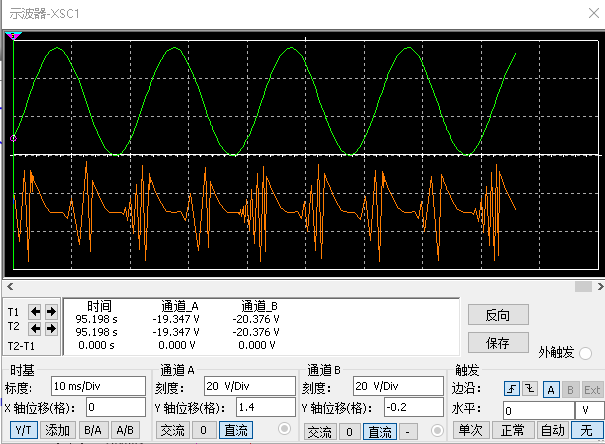605x444 pixels.
Task: Click channel A scale field 20 V/Div
Action: pos(250,386)
